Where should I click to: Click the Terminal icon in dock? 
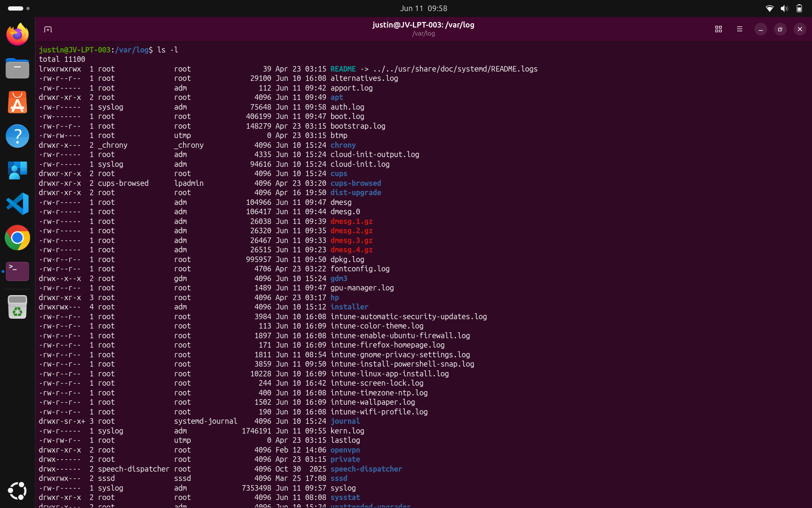coord(17,271)
